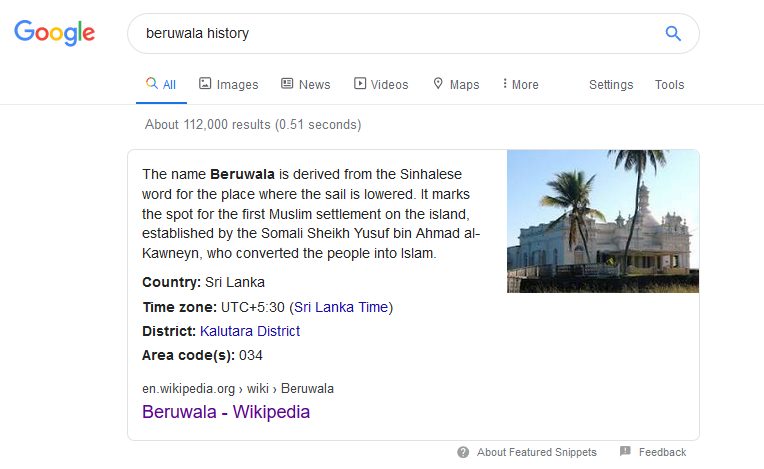Click the About Featured Snippets question icon
Viewport: 764px width, 469px height.
click(x=463, y=452)
